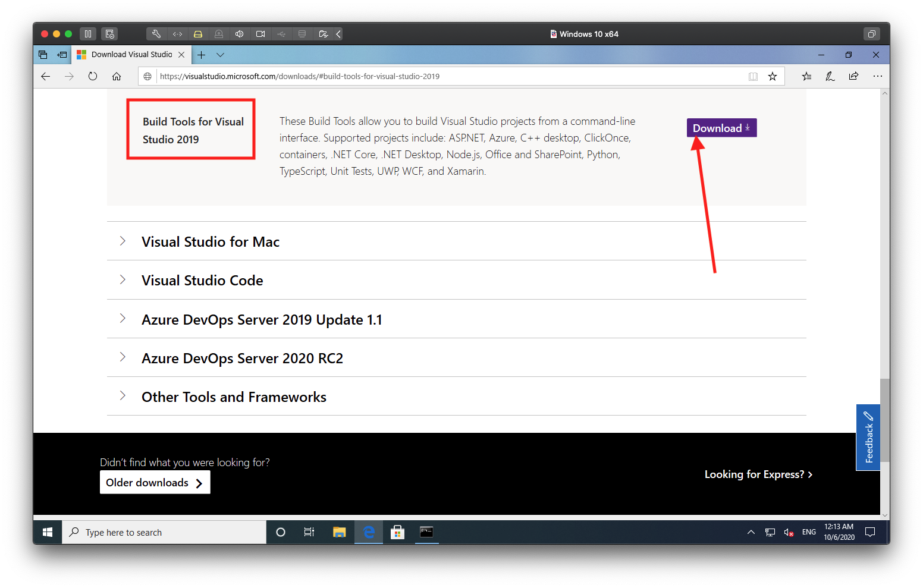923x588 pixels.
Task: Open a new Edge tab
Action: tap(202, 55)
